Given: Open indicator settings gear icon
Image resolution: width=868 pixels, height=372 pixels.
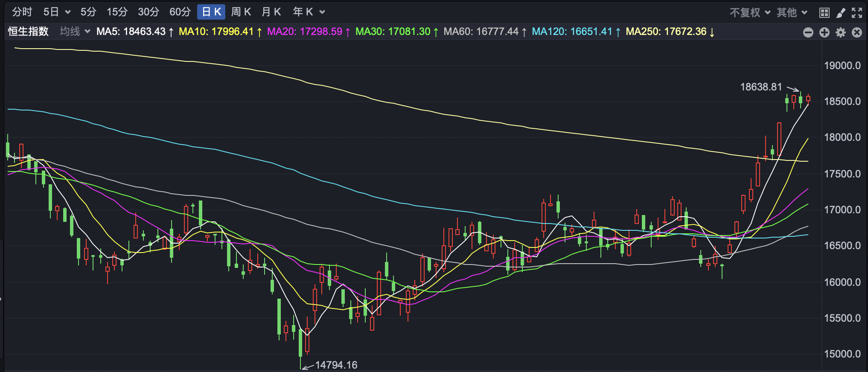Looking at the screenshot, I should click(840, 32).
